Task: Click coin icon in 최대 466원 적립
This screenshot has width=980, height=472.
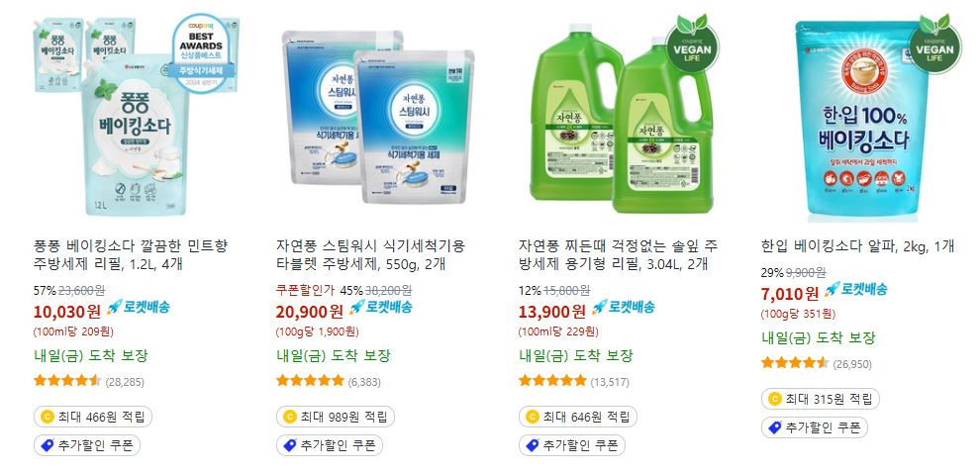Action: click(x=47, y=417)
